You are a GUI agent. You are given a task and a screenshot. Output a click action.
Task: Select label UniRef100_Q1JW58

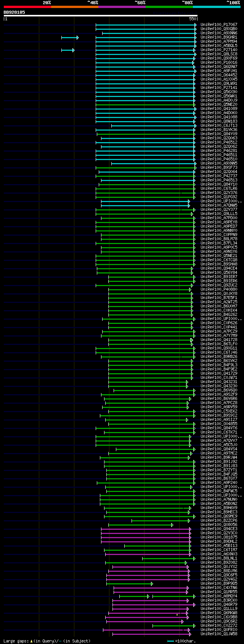[219, 634]
